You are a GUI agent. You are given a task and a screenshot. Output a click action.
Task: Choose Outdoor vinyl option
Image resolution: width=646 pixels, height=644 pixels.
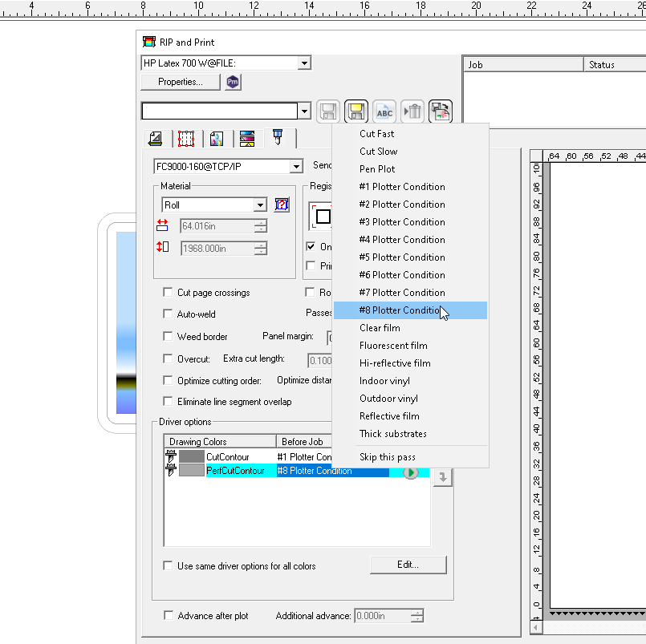tap(410, 399)
